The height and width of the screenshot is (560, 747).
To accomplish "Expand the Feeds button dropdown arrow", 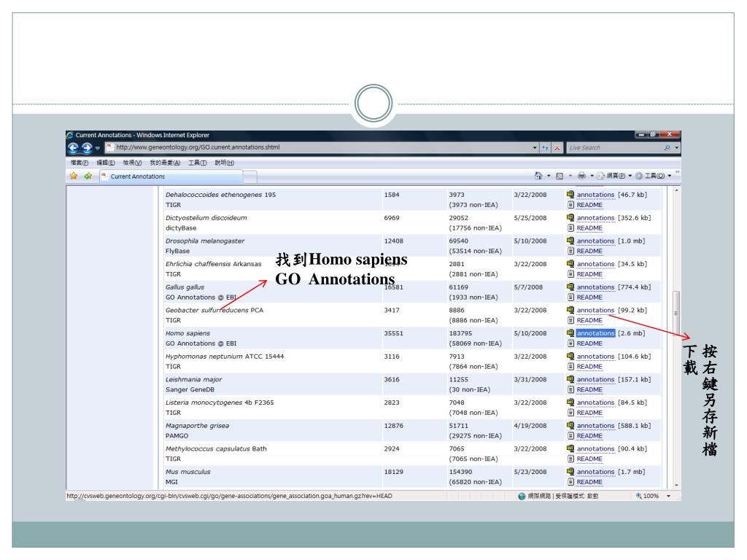I will coord(570,176).
